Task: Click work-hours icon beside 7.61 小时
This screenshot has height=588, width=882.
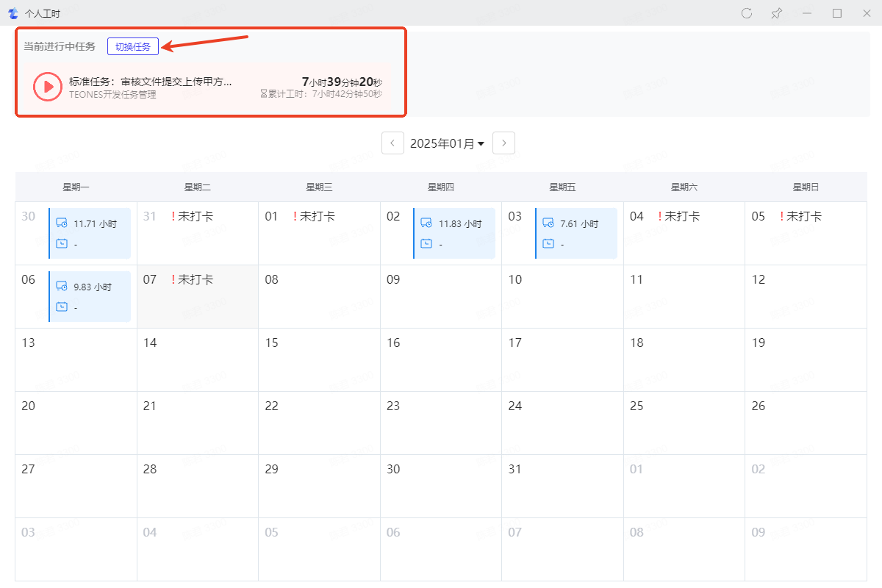Action: 548,223
